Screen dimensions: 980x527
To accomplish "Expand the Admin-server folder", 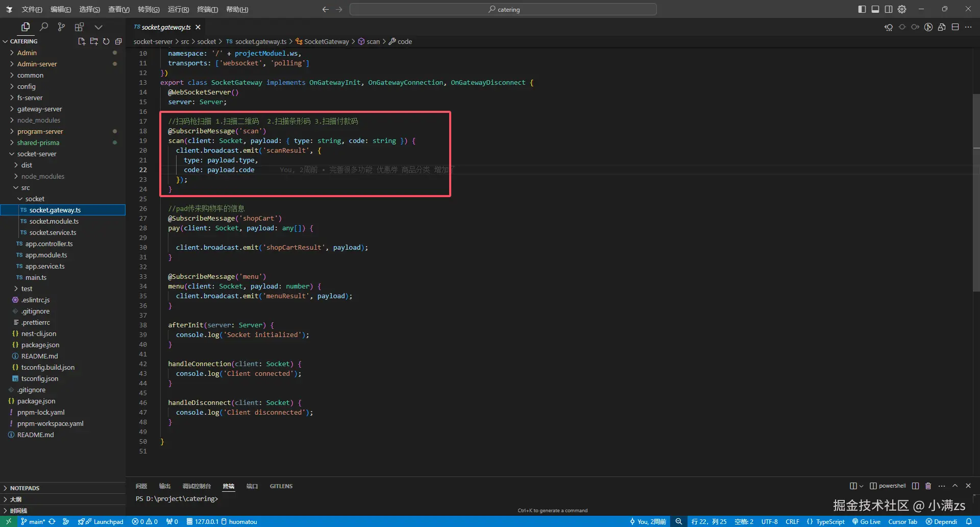I will (37, 64).
